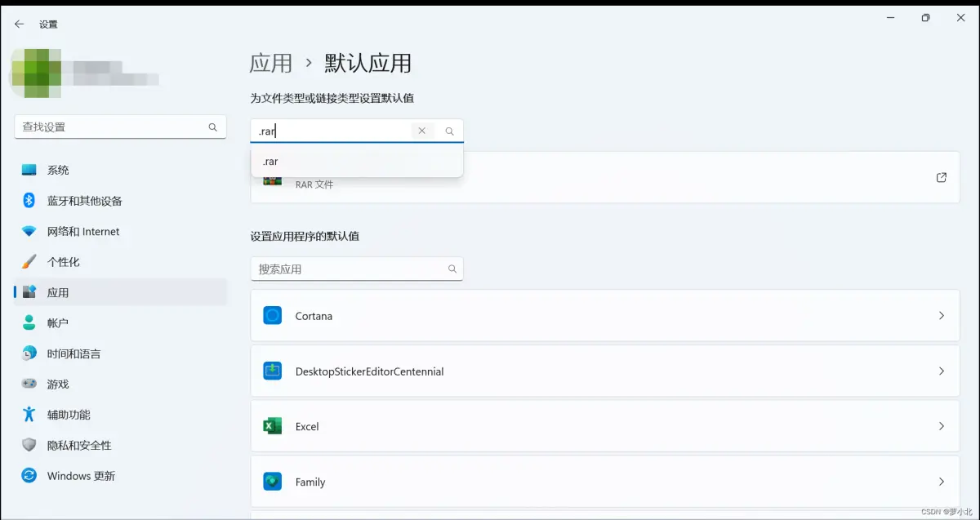980x520 pixels.
Task: Click the Cortana app icon
Action: pos(273,316)
